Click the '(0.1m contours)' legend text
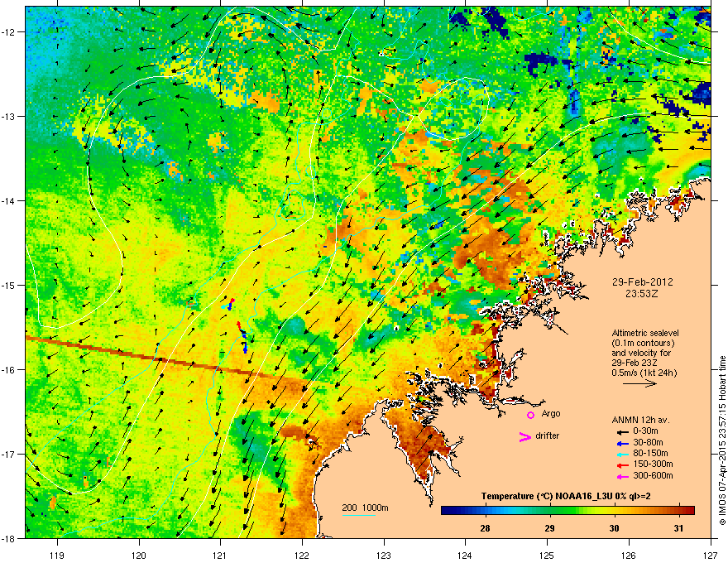The width and height of the screenshot is (728, 563). point(643,344)
